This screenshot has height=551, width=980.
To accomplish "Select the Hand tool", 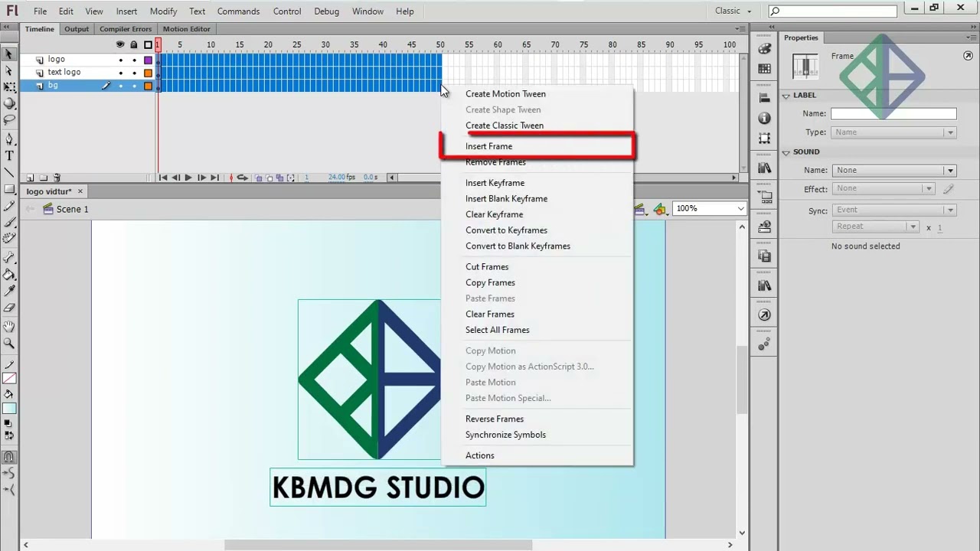I will 9,327.
